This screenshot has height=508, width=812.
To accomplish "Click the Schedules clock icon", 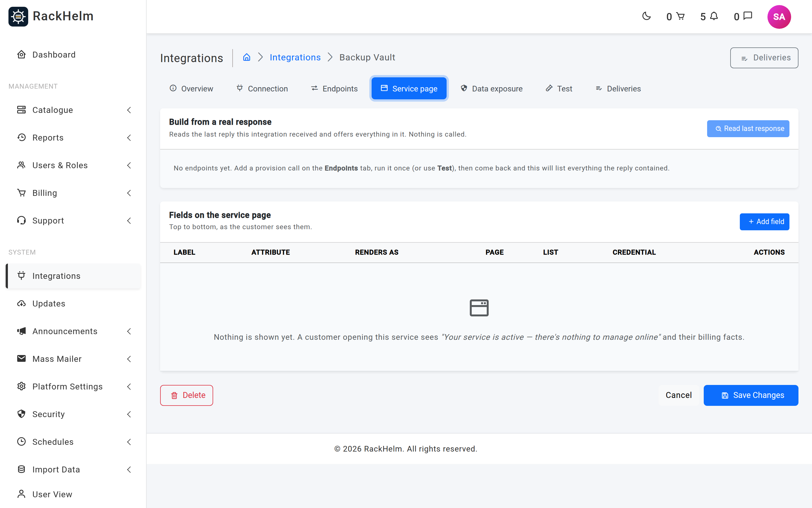I will click(21, 441).
